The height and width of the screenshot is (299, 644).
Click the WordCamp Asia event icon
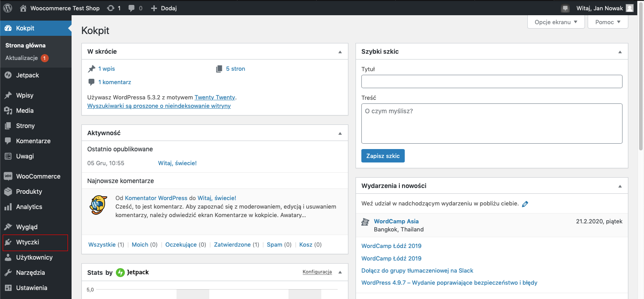[365, 222]
